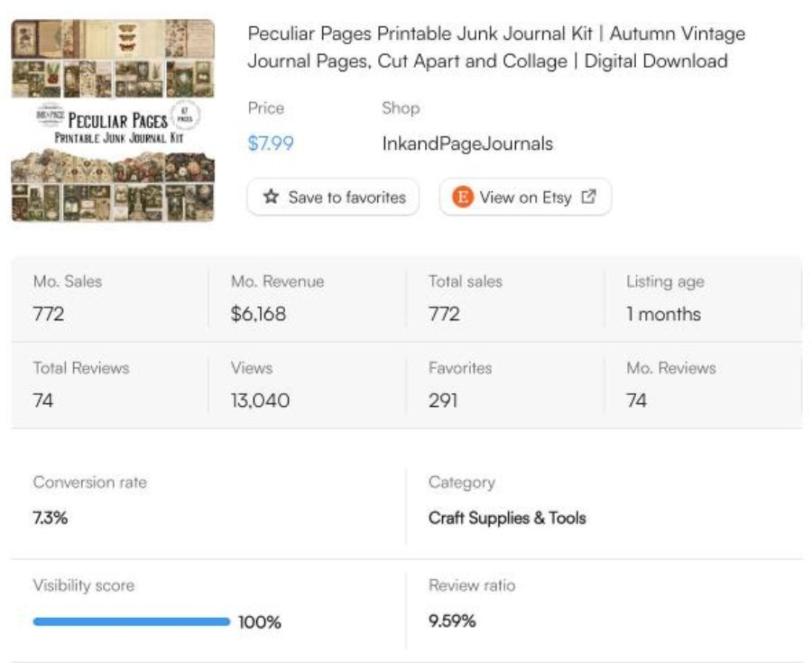Select the Conversion rate value 7.3%
This screenshot has width=812, height=663.
51,517
